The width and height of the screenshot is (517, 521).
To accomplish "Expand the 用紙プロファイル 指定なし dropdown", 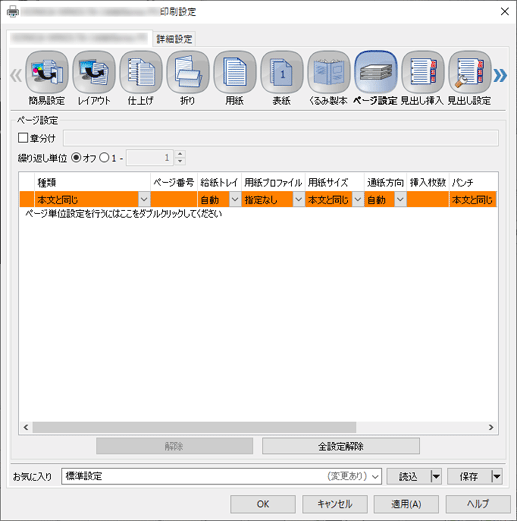I will 298,199.
